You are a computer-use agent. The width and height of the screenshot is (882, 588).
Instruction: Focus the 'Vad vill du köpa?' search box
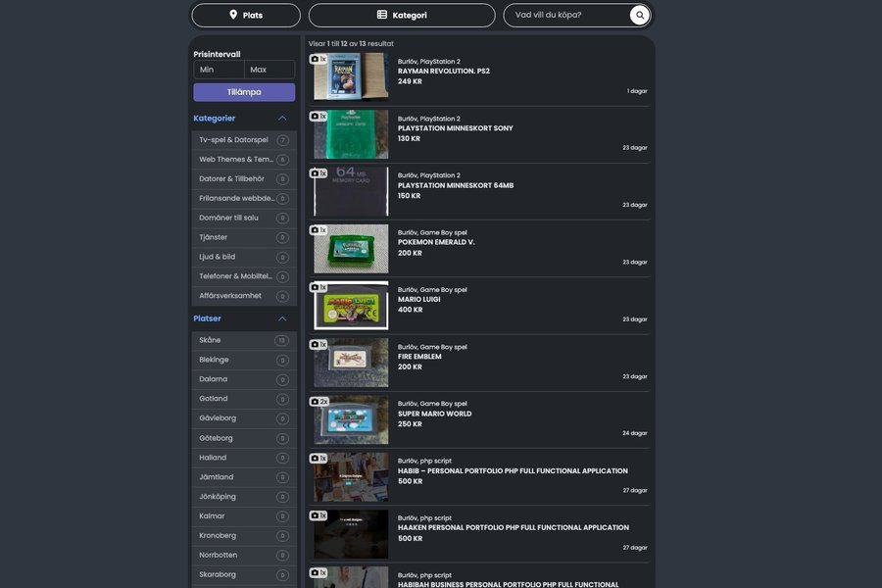(x=566, y=16)
